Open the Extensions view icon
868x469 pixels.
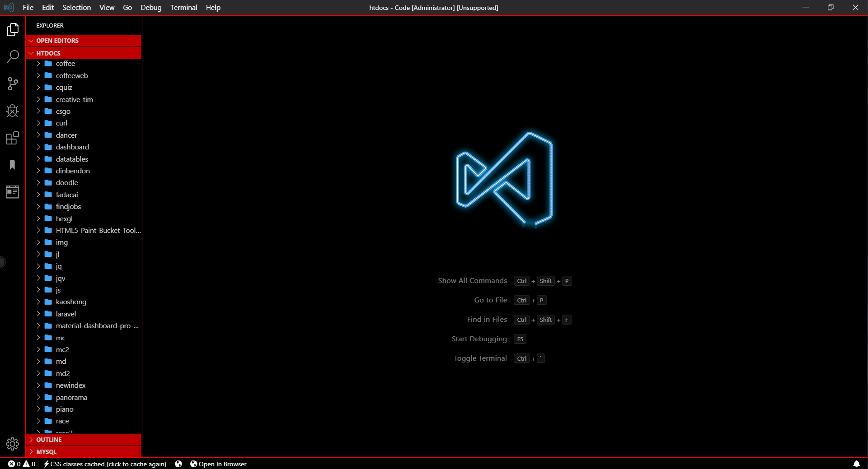point(13,138)
